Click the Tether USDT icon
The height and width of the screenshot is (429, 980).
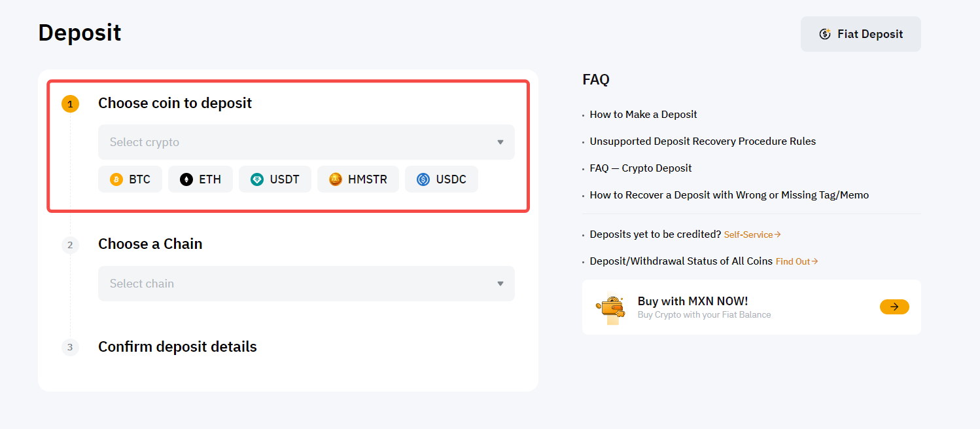(x=257, y=179)
